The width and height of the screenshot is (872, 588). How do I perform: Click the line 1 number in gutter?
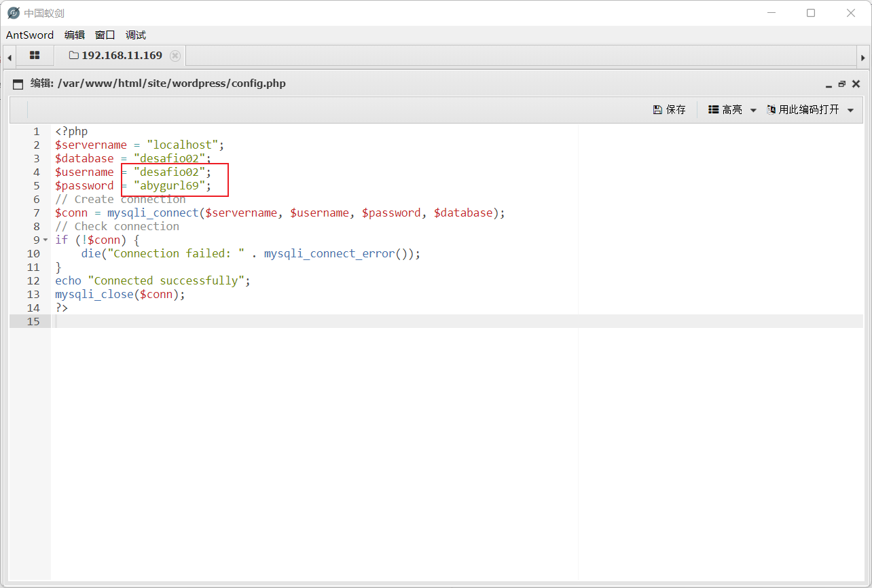[x=37, y=131]
